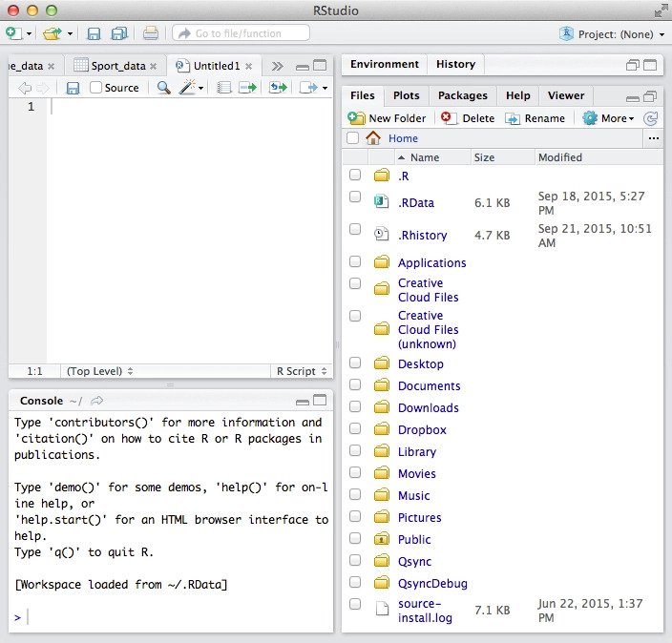
Task: Click Rename in the Files pane
Action: [535, 118]
